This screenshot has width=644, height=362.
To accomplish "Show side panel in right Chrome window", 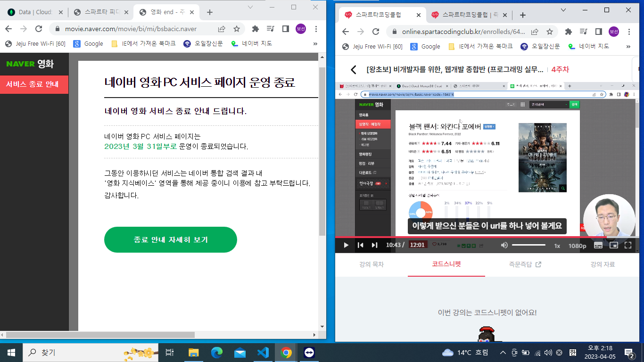I will click(x=598, y=32).
